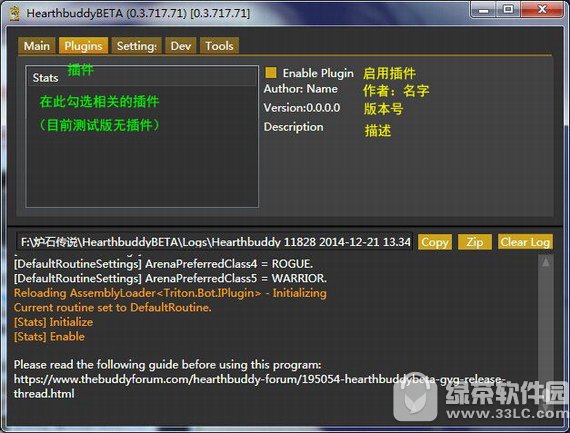570x433 pixels.
Task: Click the Clear Log button
Action: [525, 242]
